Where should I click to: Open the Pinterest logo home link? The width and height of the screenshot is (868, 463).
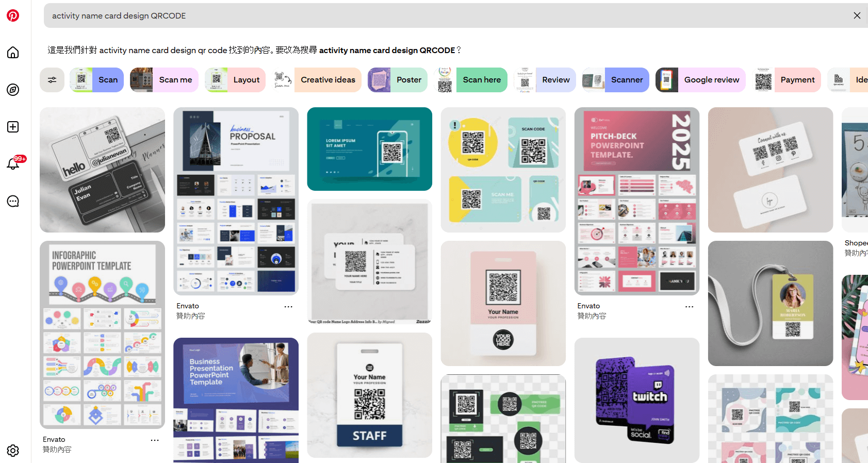coord(13,15)
